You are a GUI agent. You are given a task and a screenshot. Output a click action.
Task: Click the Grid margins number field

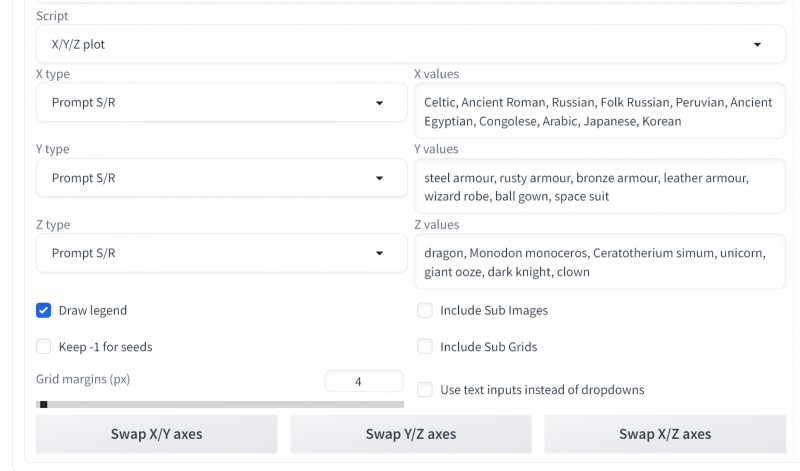coord(363,381)
